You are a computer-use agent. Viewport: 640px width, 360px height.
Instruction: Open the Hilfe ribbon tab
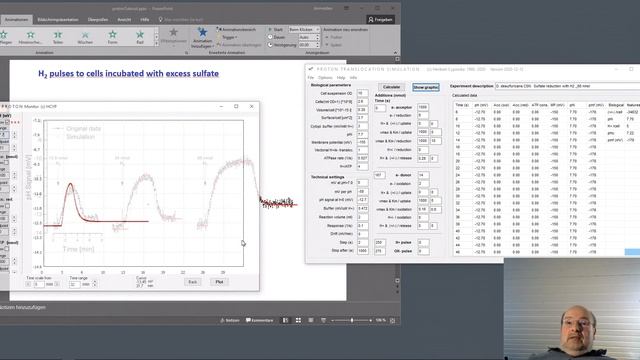click(x=145, y=20)
